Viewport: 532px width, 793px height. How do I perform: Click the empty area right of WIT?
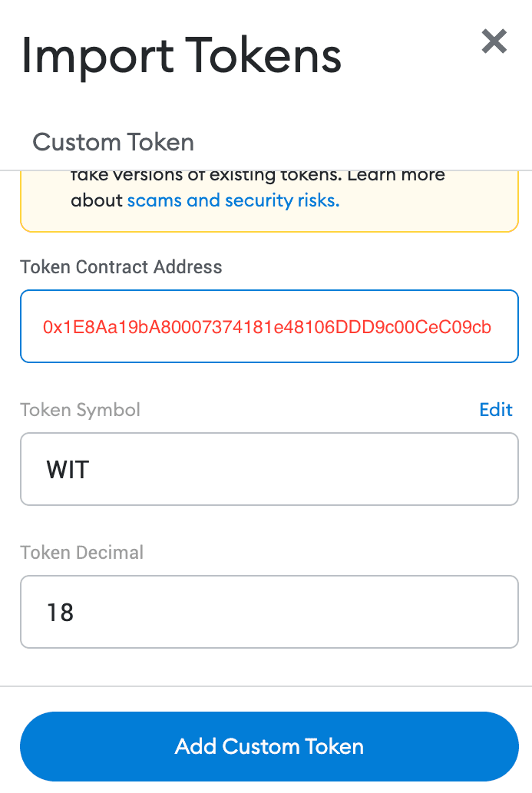[x=303, y=469]
